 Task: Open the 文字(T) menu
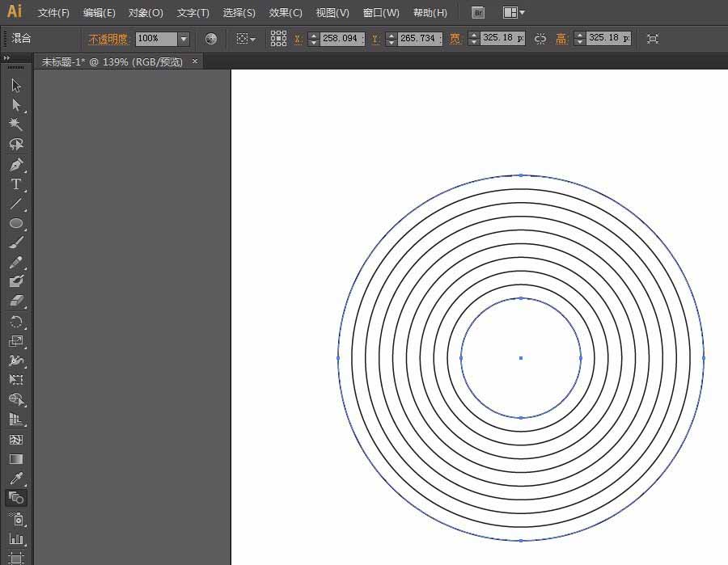click(x=193, y=12)
